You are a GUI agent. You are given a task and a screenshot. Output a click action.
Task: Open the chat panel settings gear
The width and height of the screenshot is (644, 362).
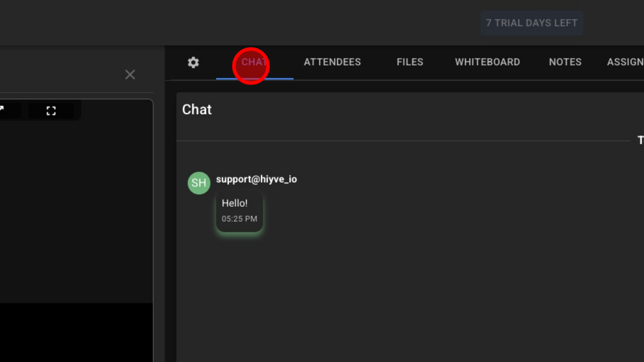pos(193,63)
